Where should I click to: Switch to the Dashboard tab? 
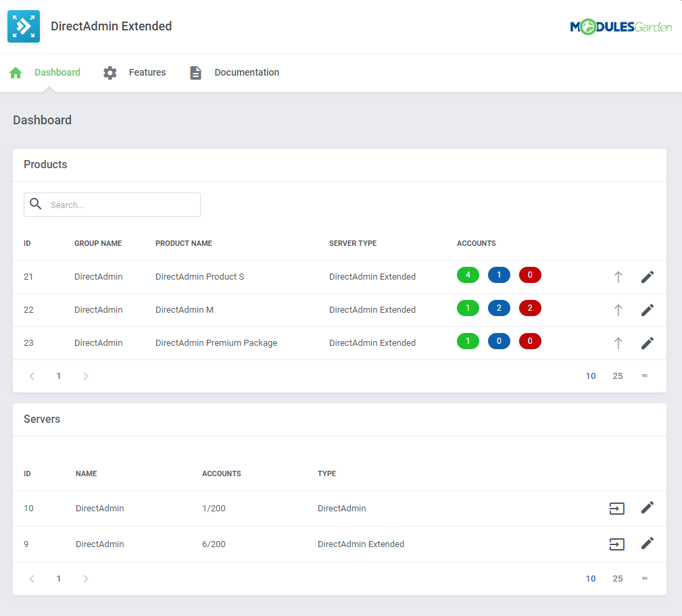[57, 72]
